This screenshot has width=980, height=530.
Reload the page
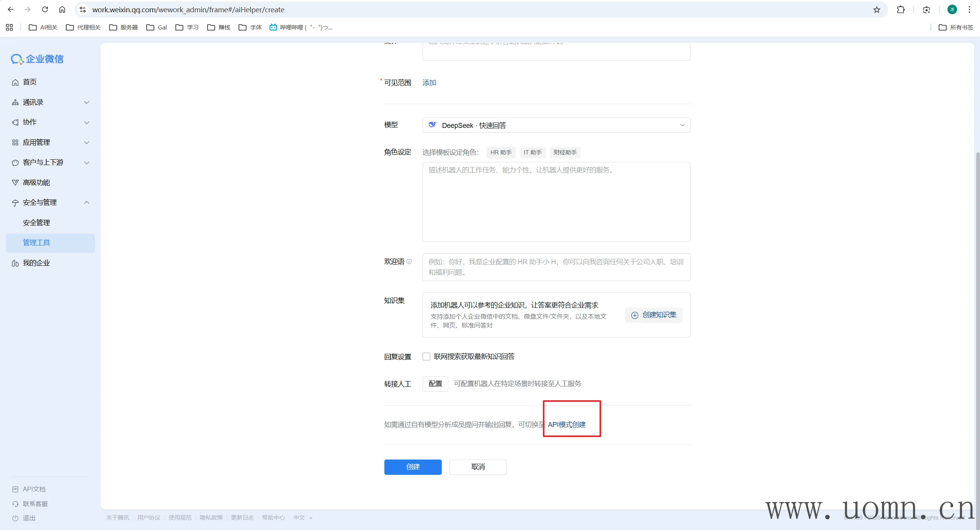pos(45,10)
